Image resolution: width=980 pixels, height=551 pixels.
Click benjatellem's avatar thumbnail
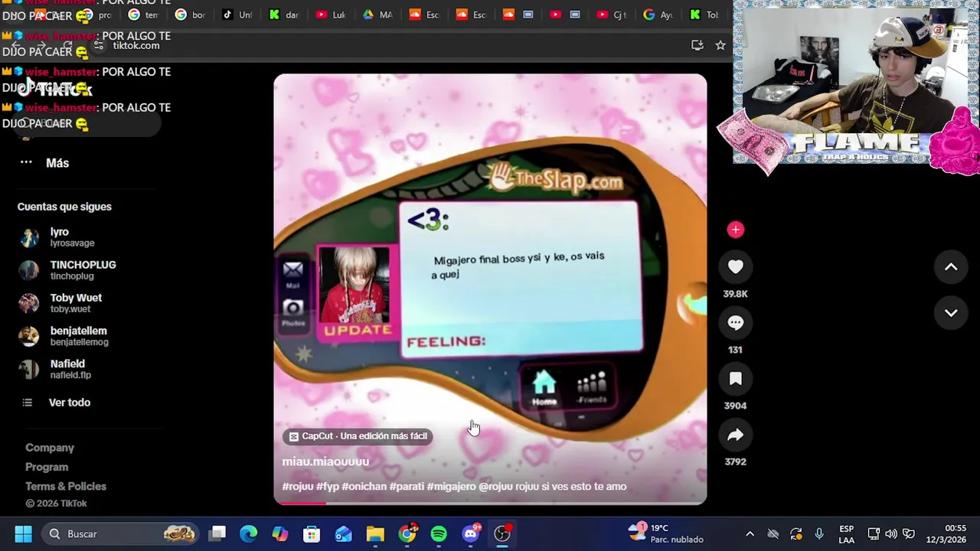[x=29, y=336]
